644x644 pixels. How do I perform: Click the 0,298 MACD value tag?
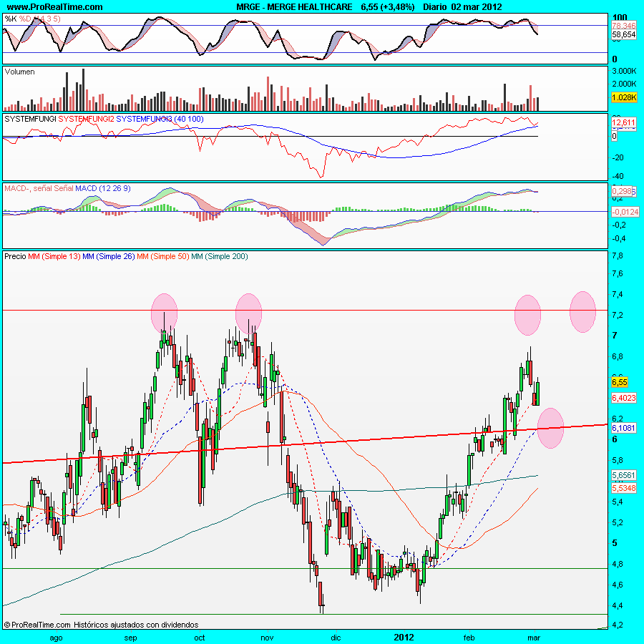point(623,191)
